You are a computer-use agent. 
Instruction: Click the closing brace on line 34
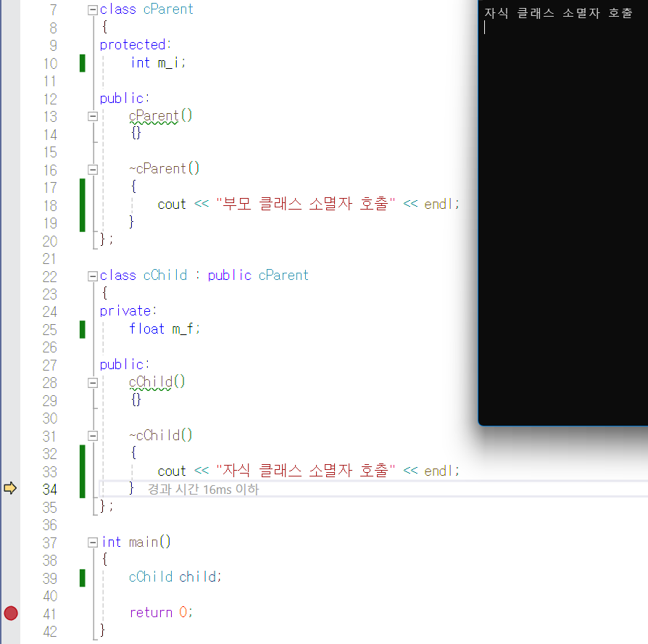pyautogui.click(x=131, y=488)
